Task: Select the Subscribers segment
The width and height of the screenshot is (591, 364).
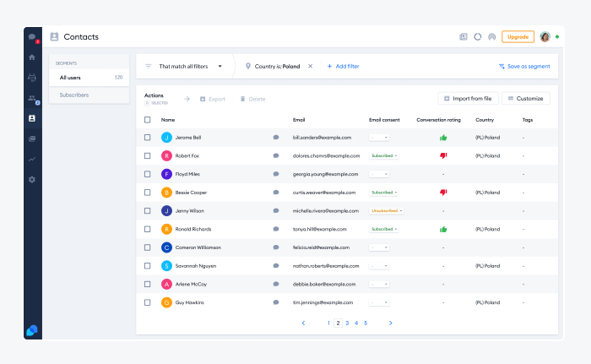Action: [74, 95]
